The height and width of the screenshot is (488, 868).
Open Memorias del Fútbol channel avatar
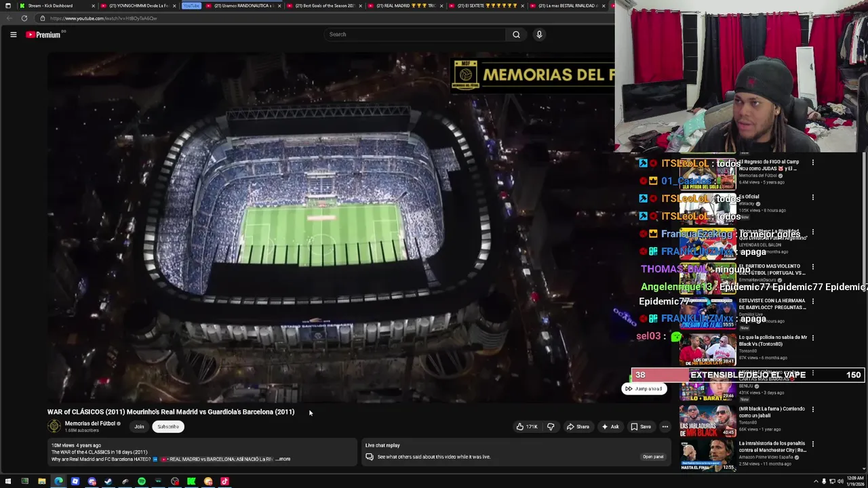coord(54,426)
